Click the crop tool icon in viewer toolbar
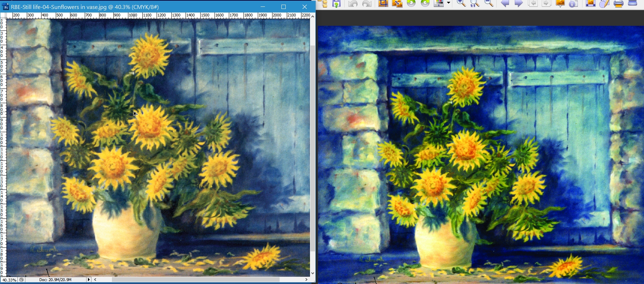644x284 pixels. [383, 4]
